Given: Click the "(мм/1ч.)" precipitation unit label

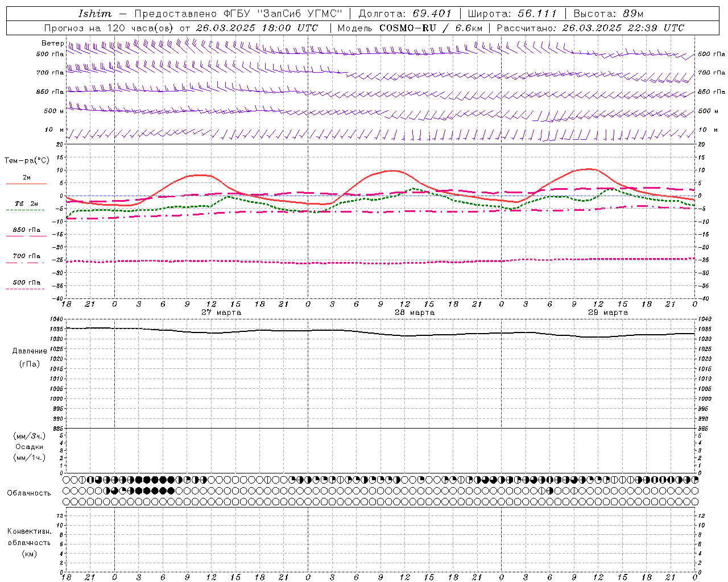Looking at the screenshot, I should click(x=30, y=458).
